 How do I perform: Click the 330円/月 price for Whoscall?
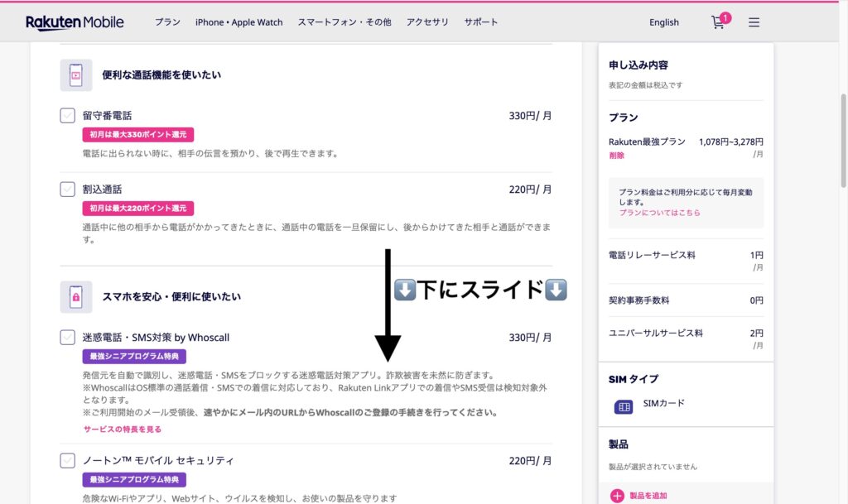[530, 337]
